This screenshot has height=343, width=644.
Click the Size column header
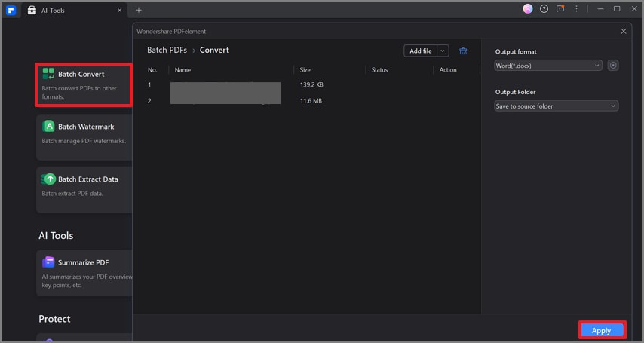305,70
